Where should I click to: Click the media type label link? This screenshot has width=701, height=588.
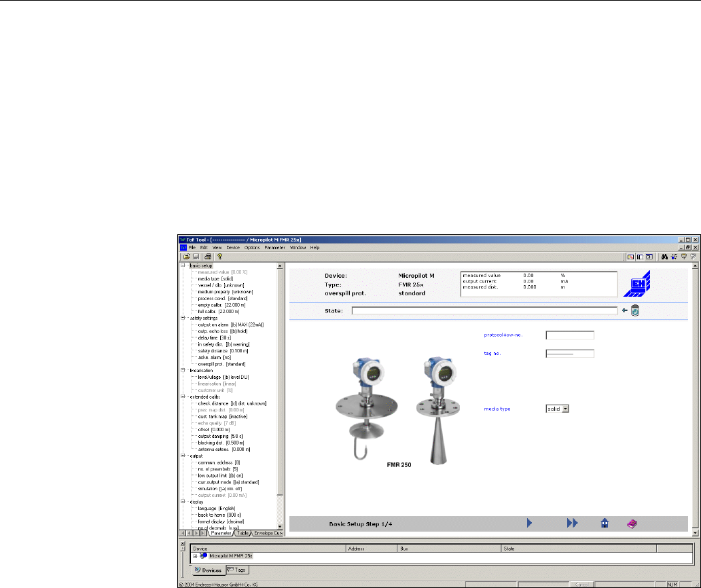(497, 409)
